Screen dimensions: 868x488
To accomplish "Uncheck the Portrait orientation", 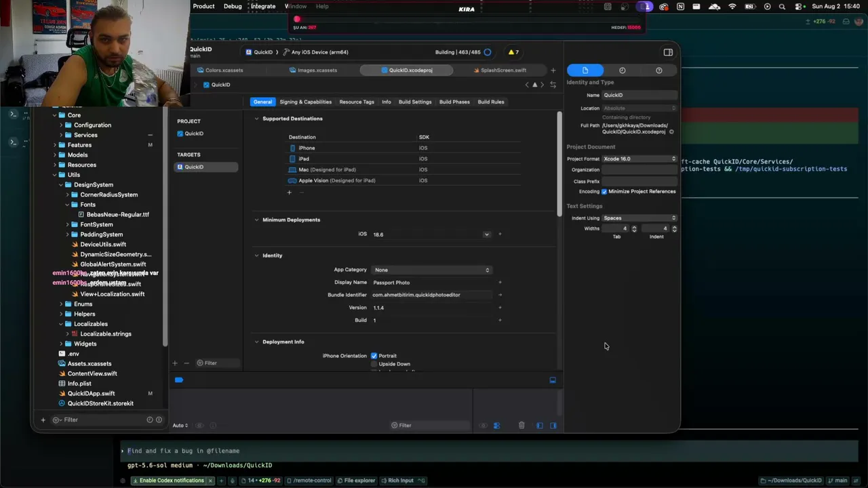I will coord(374,356).
